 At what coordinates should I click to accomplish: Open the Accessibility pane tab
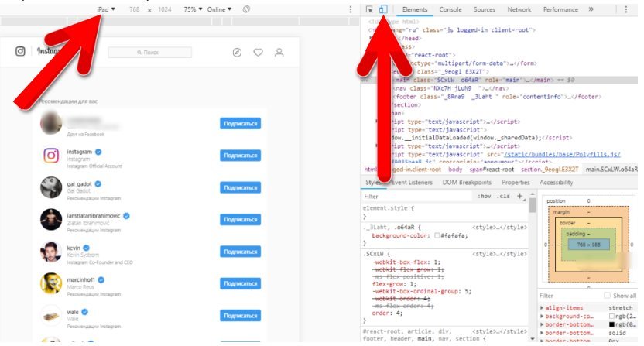click(x=556, y=182)
